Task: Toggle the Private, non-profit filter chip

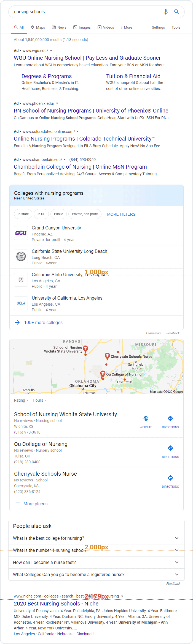Action: click(85, 214)
